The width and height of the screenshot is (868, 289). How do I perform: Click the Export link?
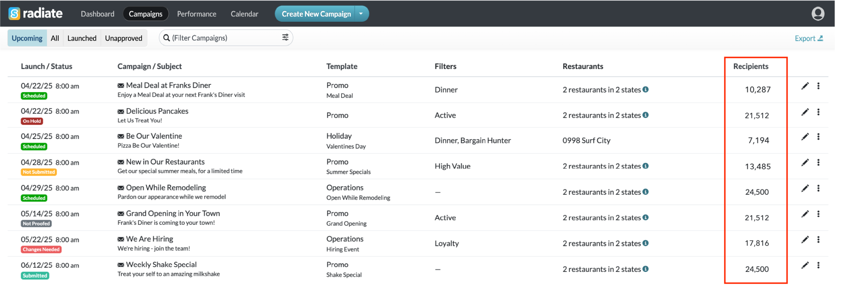pyautogui.click(x=809, y=38)
